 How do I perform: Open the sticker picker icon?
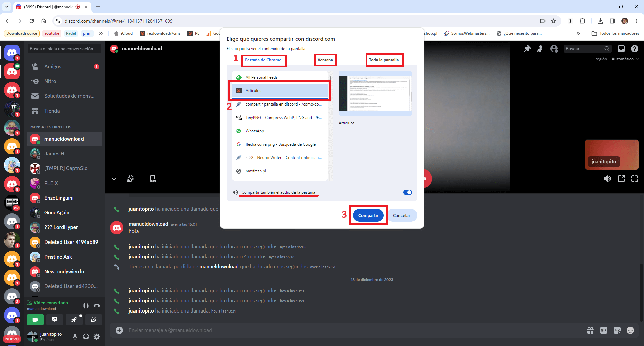pyautogui.click(x=617, y=330)
